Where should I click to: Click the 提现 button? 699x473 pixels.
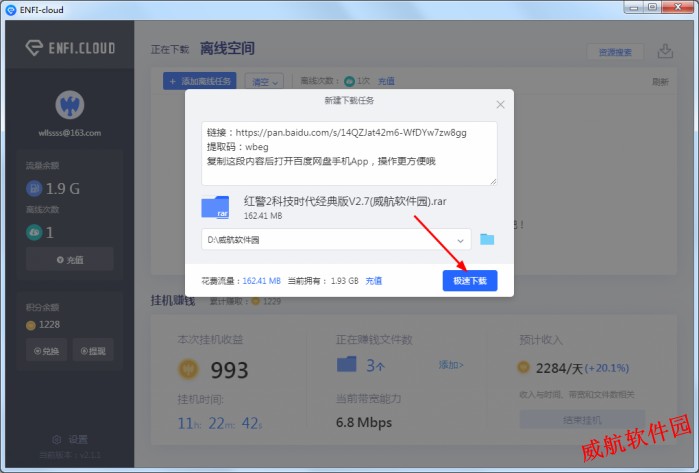93,350
